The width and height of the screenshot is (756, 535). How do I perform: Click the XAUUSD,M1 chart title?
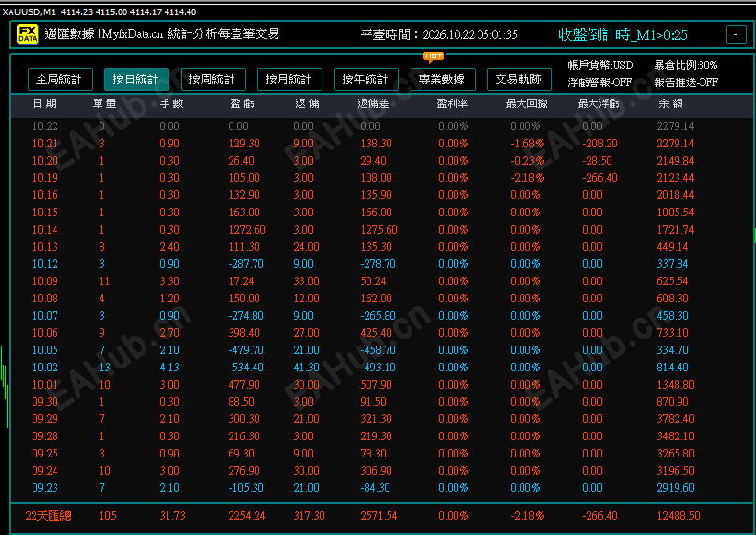(29, 12)
